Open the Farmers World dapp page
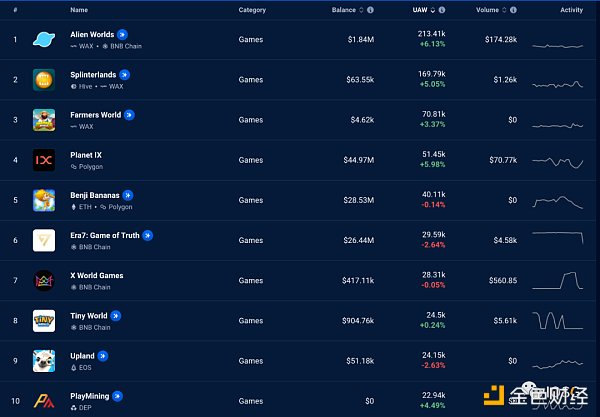Image resolution: width=600 pixels, height=417 pixels. [96, 115]
